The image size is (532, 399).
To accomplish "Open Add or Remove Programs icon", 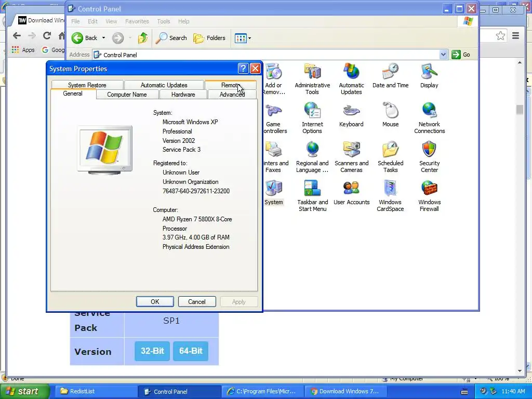I will point(274,79).
